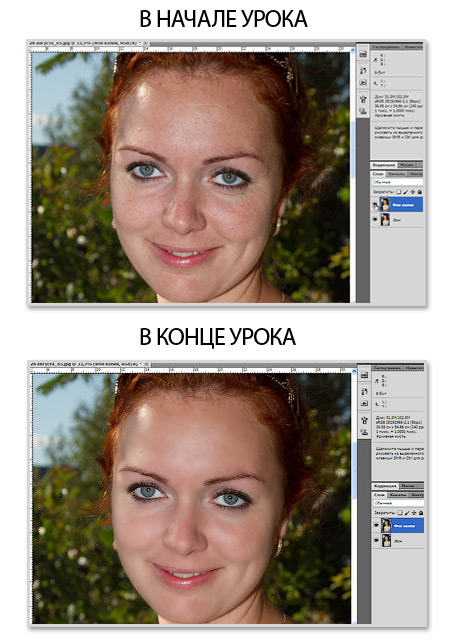Click the canvas vertical scrollbar in the end-of-lesson screenshot
Image resolution: width=450 pixels, height=640 pixels.
pyautogui.click(x=354, y=469)
